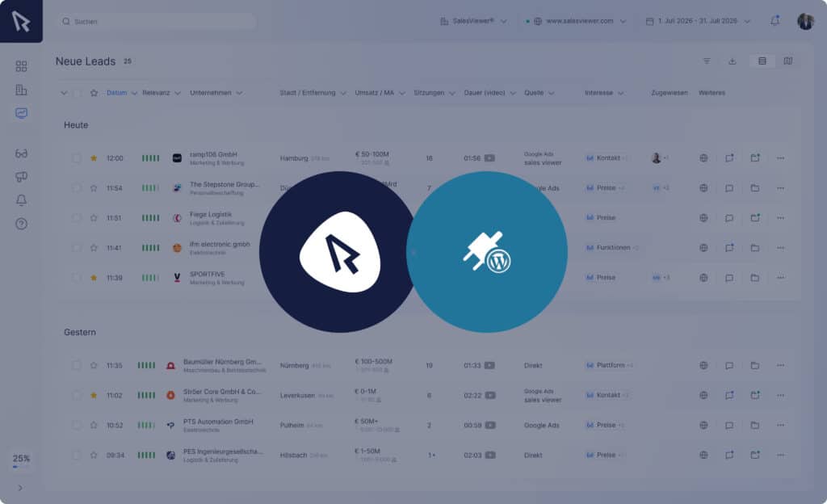Switch to list view icon
The width and height of the screenshot is (827, 504).
coord(762,61)
